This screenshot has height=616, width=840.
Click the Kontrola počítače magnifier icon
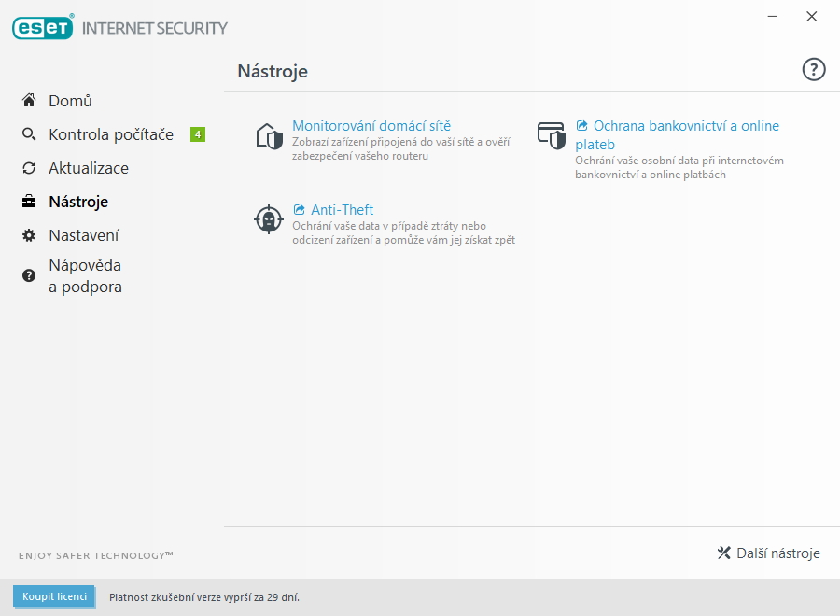29,133
